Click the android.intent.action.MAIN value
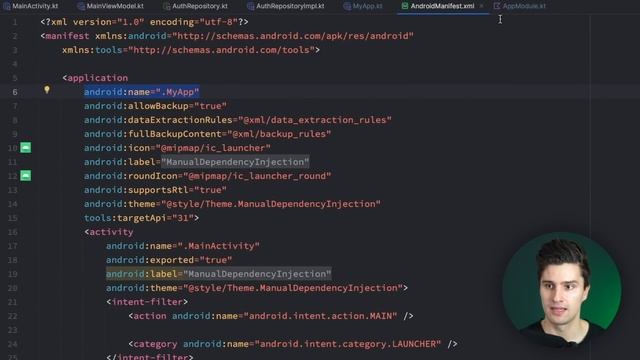This screenshot has height=360, width=640. [x=320, y=316]
